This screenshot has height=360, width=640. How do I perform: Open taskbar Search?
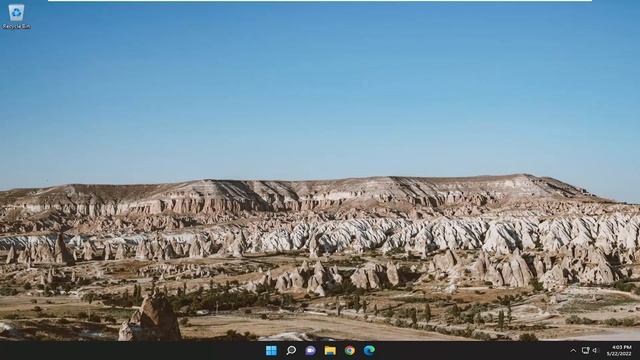click(x=291, y=350)
